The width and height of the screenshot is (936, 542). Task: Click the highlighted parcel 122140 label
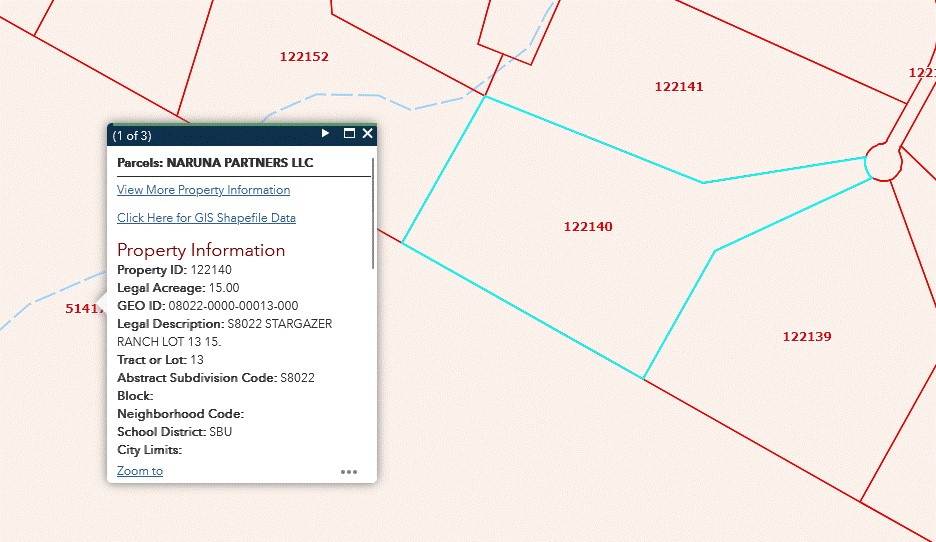click(588, 227)
